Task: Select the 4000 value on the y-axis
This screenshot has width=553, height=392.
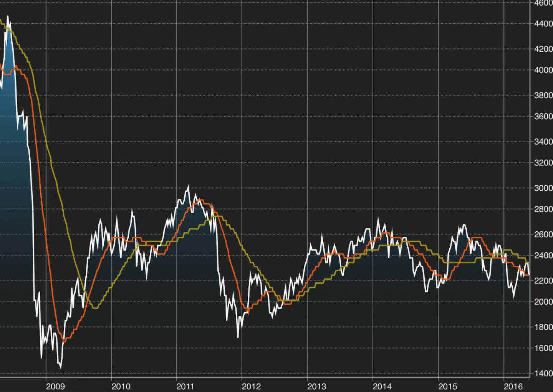Action: [x=543, y=70]
